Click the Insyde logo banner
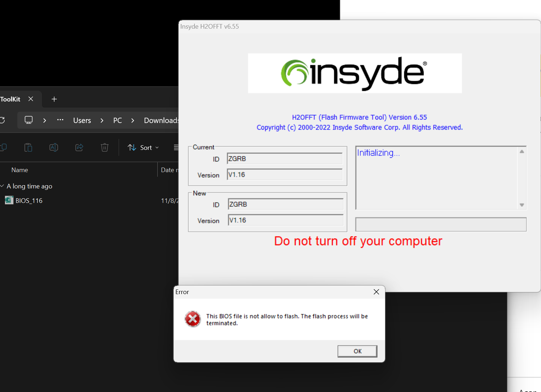 [355, 73]
